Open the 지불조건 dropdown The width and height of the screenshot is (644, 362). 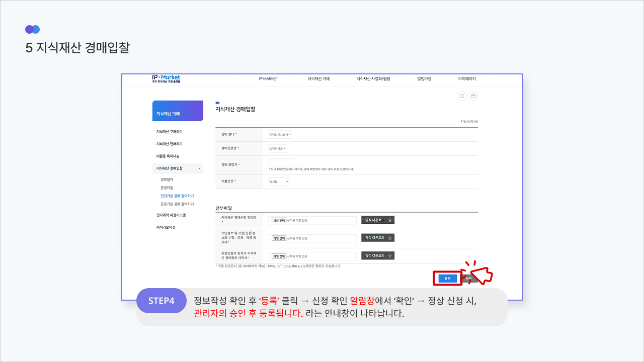click(x=279, y=182)
